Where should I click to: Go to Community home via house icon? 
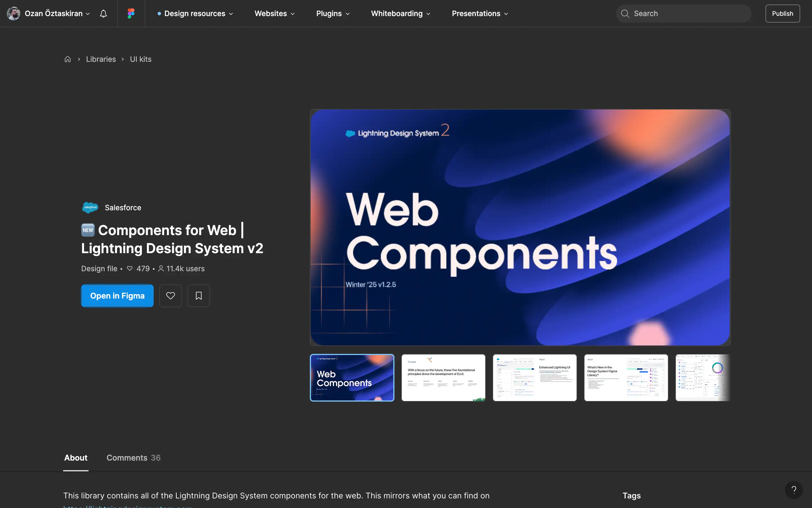(67, 59)
